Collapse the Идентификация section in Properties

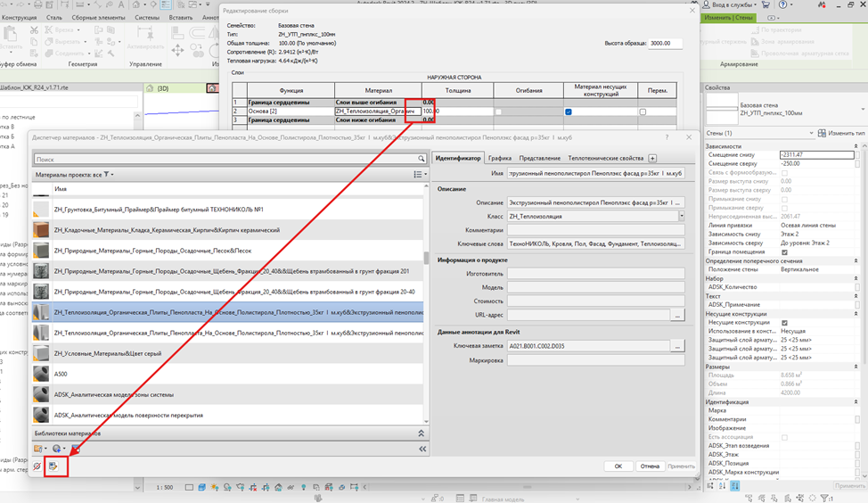coord(856,402)
